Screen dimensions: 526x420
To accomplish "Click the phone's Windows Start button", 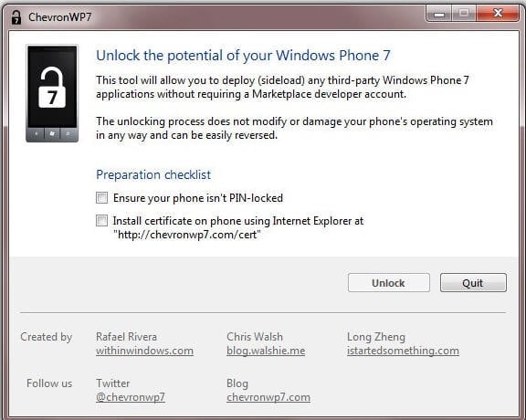I will [52, 134].
